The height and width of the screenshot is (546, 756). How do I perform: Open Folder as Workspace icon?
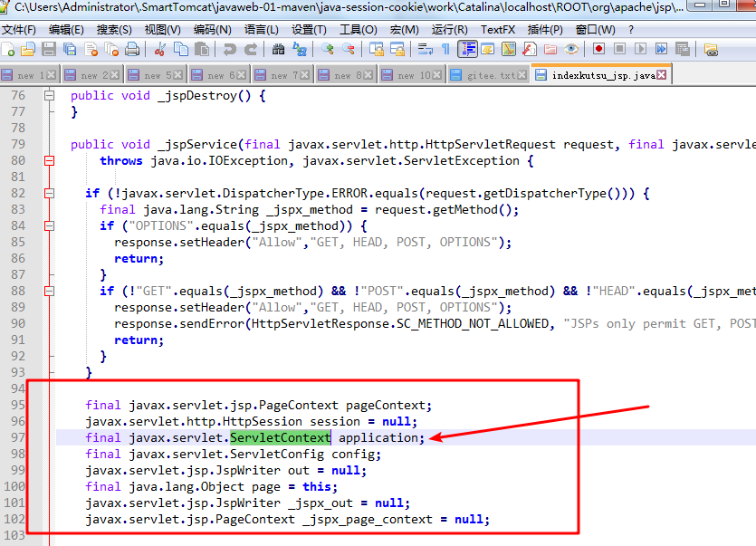tap(550, 49)
